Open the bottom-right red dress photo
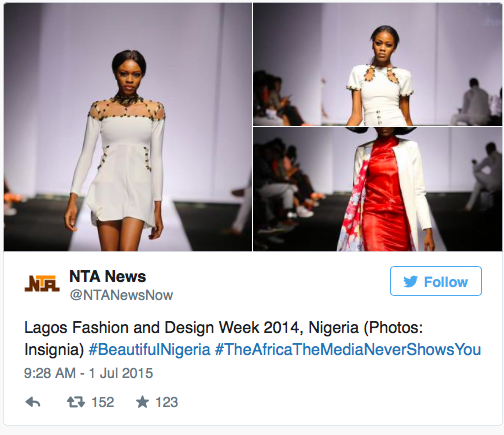The height and width of the screenshot is (435, 504). point(377,189)
